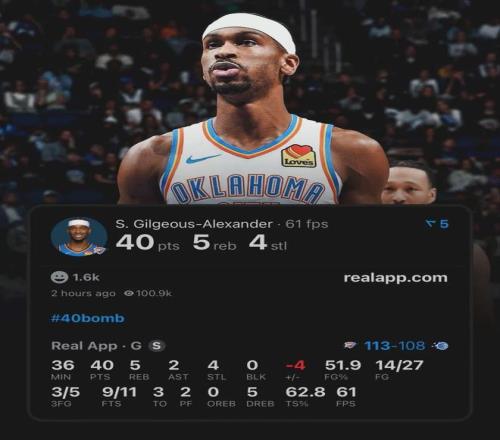Tap the share arrow icon with count 5

point(431,224)
